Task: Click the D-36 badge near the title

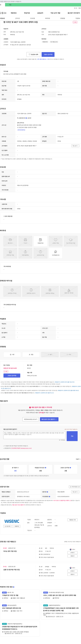Action: pyautogui.click(x=75, y=22)
